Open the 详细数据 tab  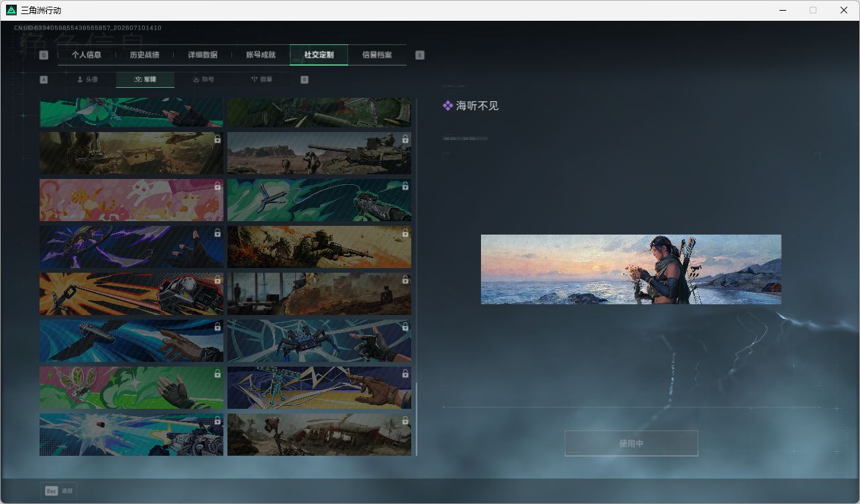click(203, 55)
